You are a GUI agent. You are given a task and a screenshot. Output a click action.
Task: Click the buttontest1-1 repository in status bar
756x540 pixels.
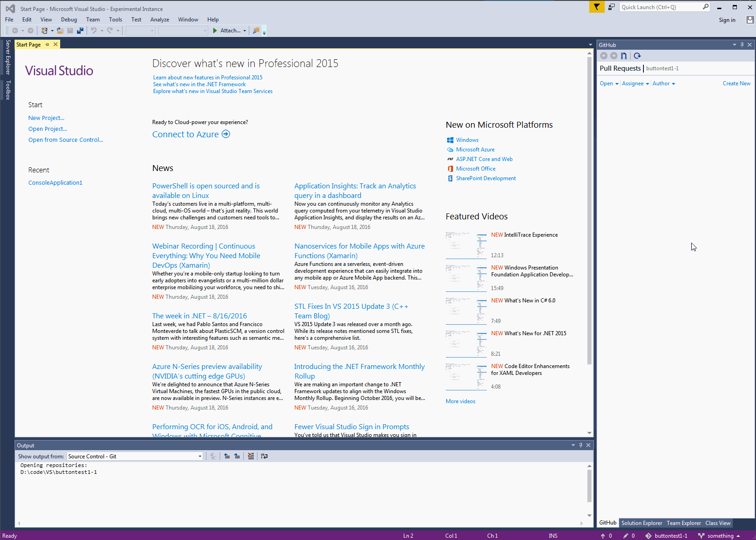666,536
